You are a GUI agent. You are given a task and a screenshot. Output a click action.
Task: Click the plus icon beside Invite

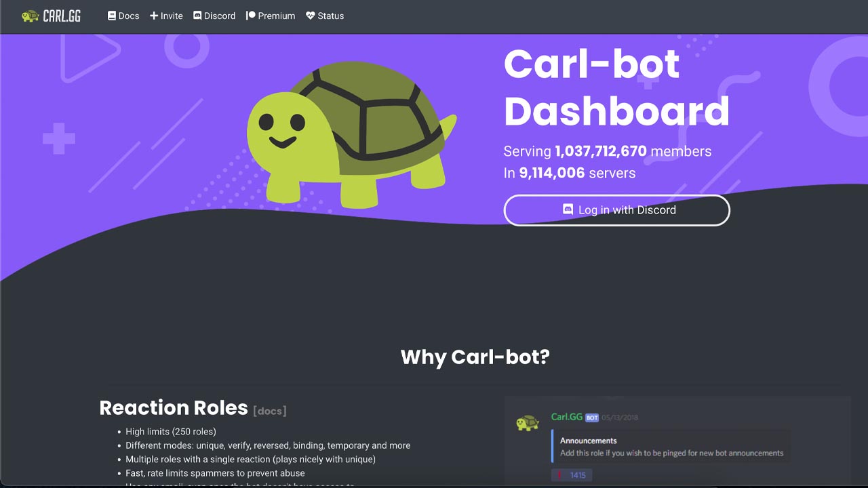coord(154,16)
